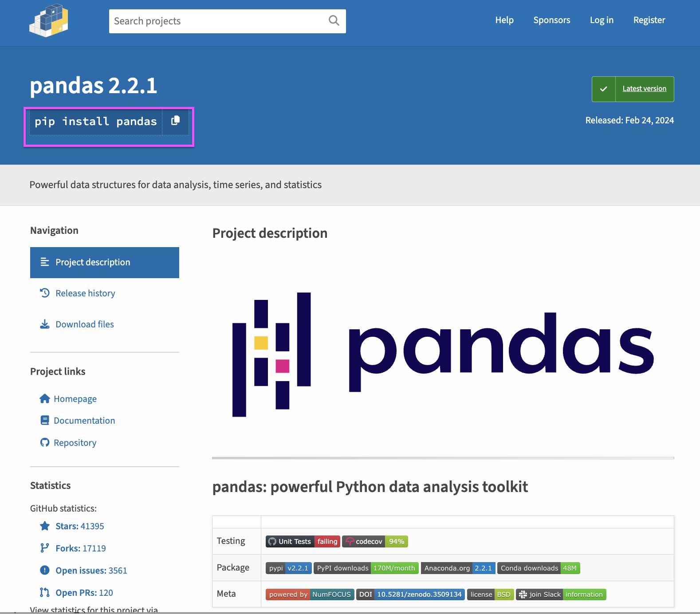Open Sponsors in top navigation

pyautogui.click(x=552, y=20)
